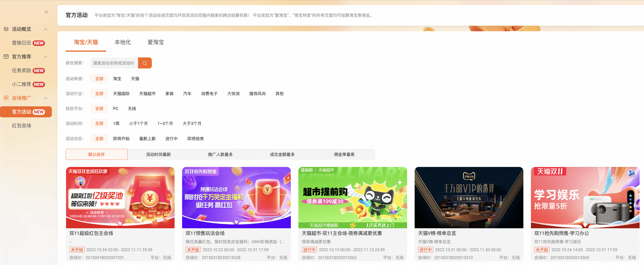644x265 pixels.
Task: Click the title 双11抢先购预售-学习办公
Action: click(561, 233)
